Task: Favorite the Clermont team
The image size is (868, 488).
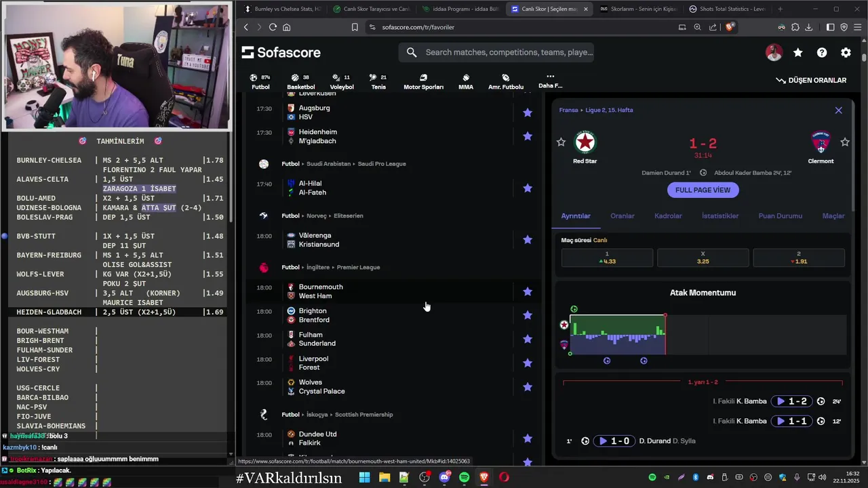Action: [845, 142]
